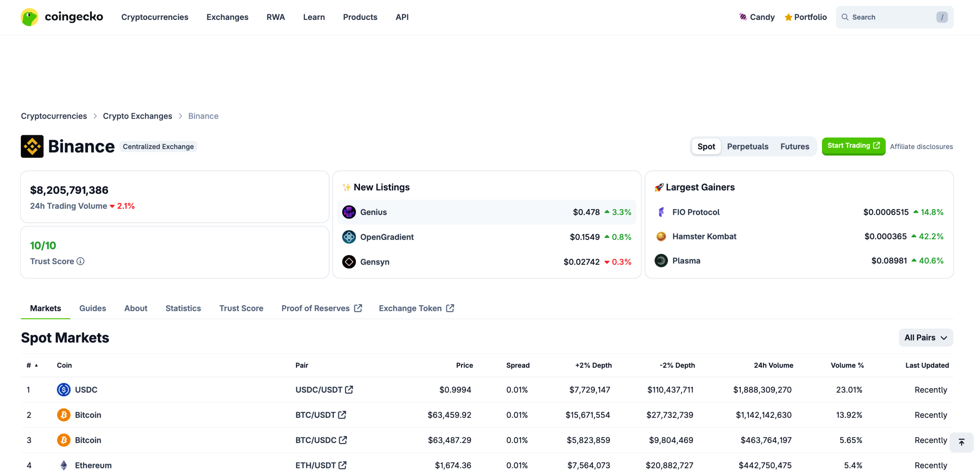The image size is (980, 476).
Task: Sort by the Price column header
Action: [x=464, y=366]
